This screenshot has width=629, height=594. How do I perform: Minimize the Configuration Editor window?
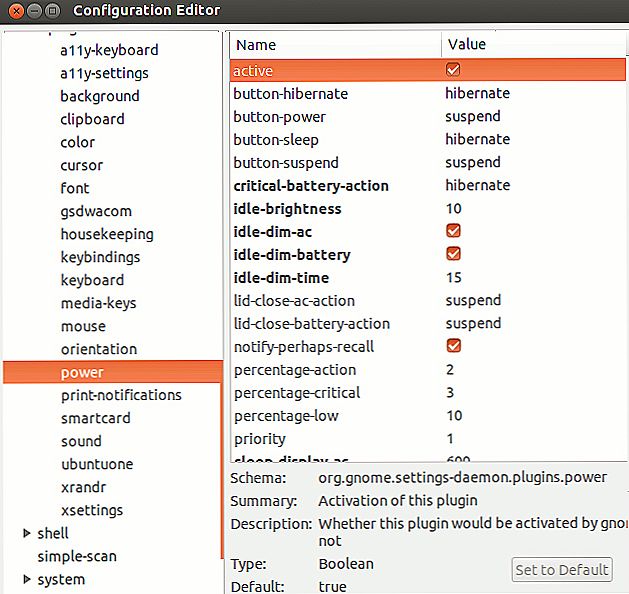coord(34,10)
